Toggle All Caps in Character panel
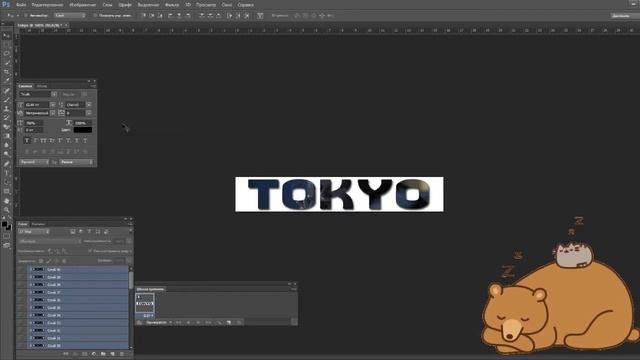The width and height of the screenshot is (640, 360). (43, 140)
